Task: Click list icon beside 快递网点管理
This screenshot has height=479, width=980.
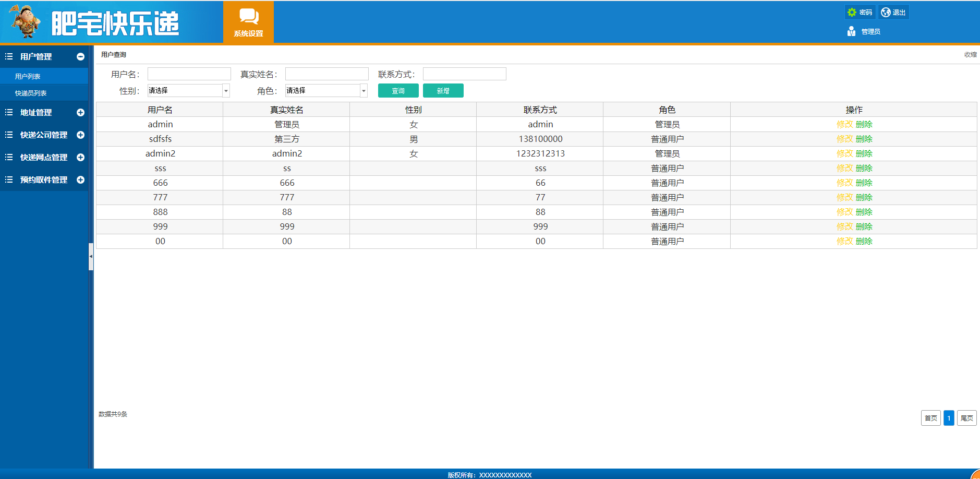Action: [x=9, y=157]
